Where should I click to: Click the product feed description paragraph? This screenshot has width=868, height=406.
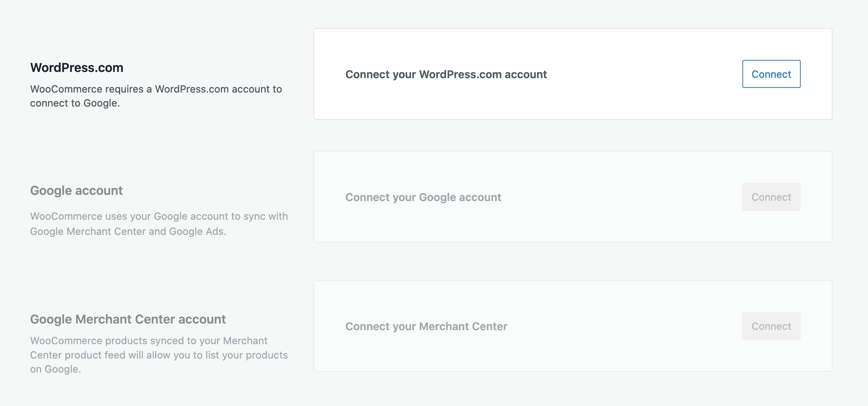coord(159,355)
